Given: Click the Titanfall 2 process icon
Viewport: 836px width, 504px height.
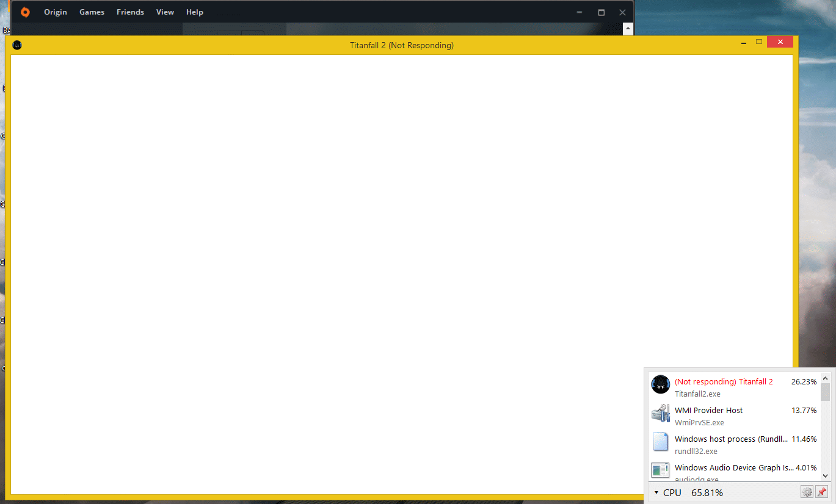Looking at the screenshot, I should click(x=660, y=384).
